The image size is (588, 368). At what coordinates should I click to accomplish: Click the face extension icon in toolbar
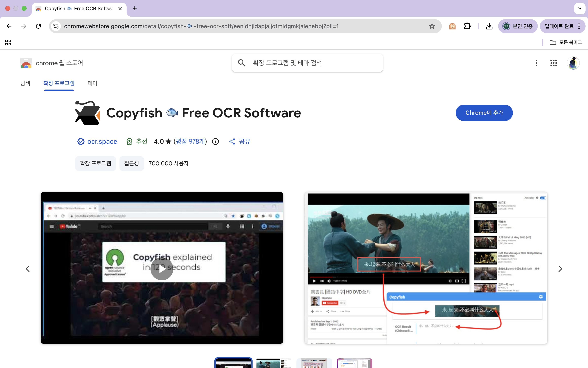452,26
